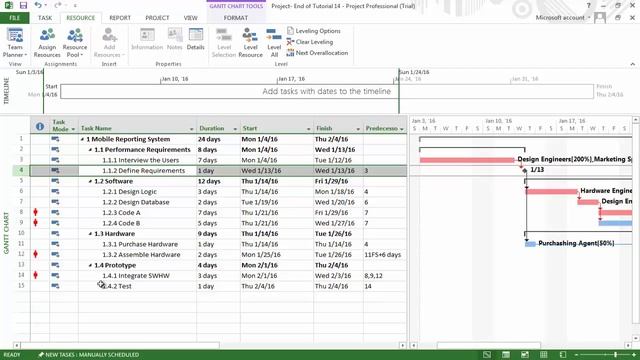
Task: Open Leveling Options
Action: point(313,31)
